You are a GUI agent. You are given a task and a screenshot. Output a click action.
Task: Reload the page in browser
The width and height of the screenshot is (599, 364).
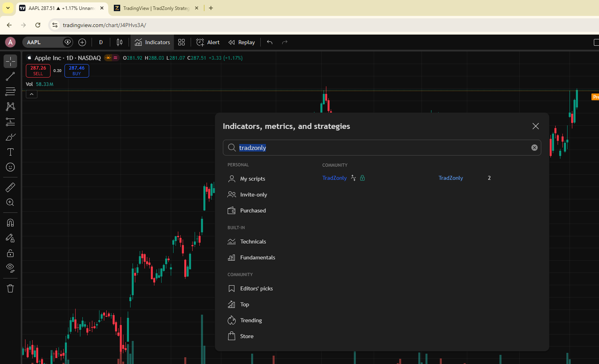pos(38,25)
